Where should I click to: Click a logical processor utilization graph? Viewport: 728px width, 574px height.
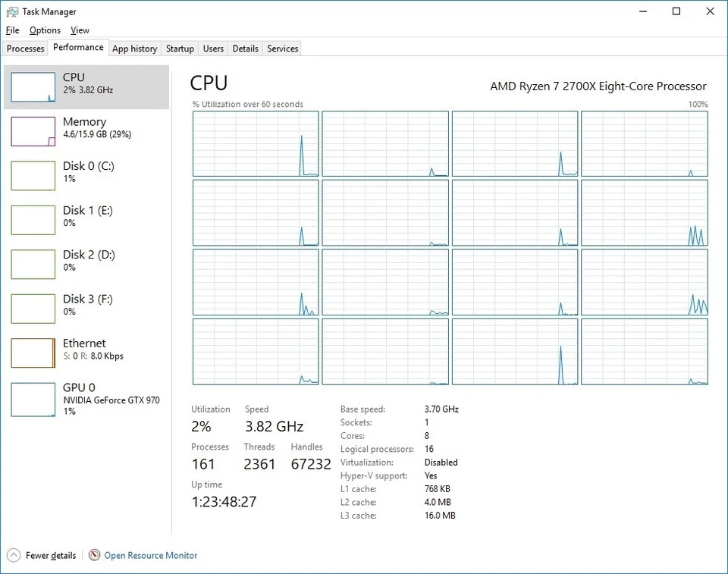pos(256,143)
